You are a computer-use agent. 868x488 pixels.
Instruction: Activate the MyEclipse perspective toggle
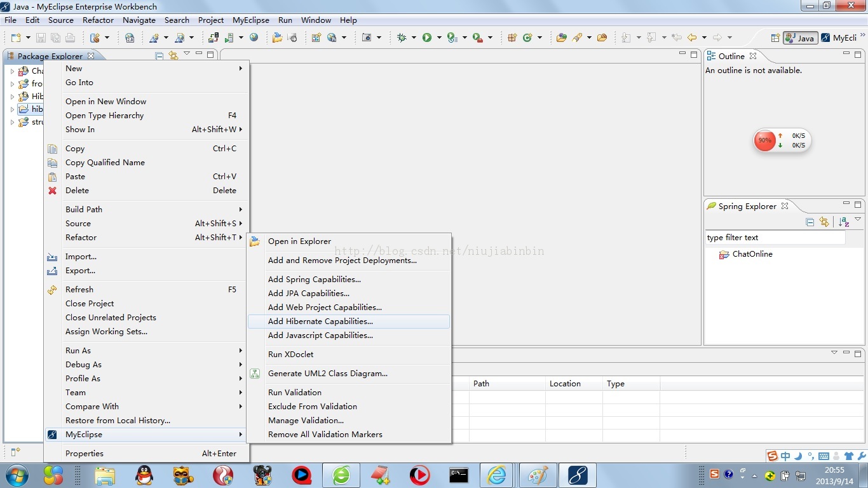pos(842,37)
